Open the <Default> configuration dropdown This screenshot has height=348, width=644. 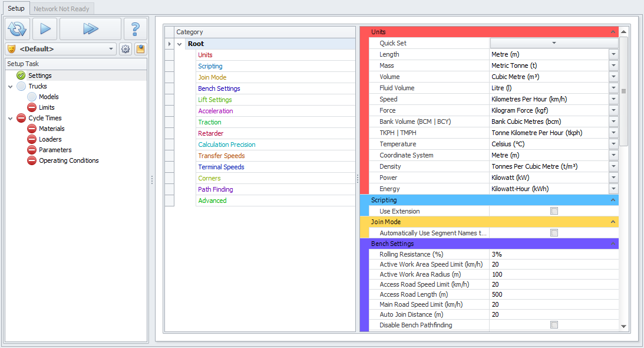tap(61, 49)
